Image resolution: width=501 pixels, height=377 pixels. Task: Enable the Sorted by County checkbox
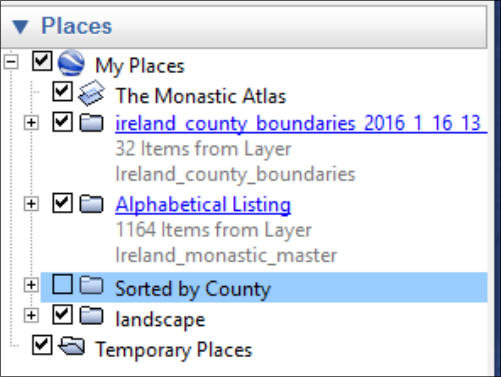[x=62, y=284]
